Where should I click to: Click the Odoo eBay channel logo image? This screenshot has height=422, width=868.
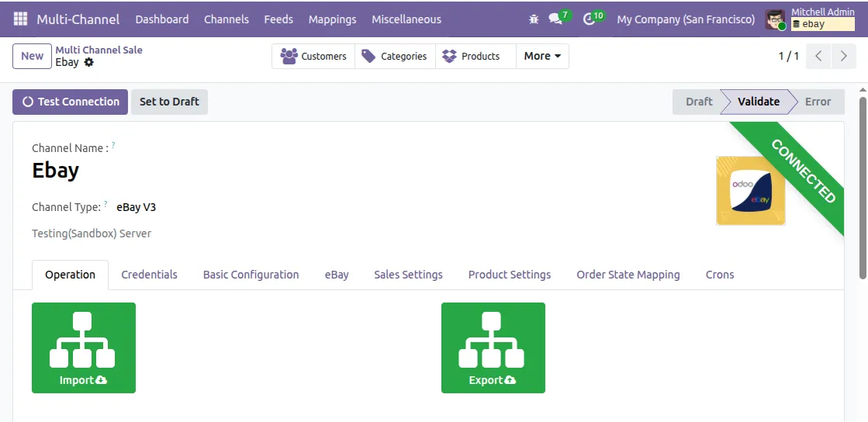point(751,191)
